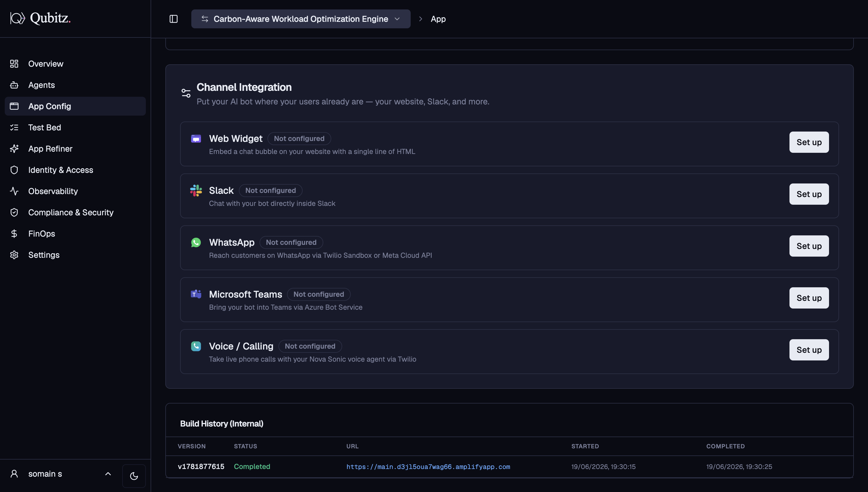
Task: Click the Channel Integration sliders icon
Action: 186,93
